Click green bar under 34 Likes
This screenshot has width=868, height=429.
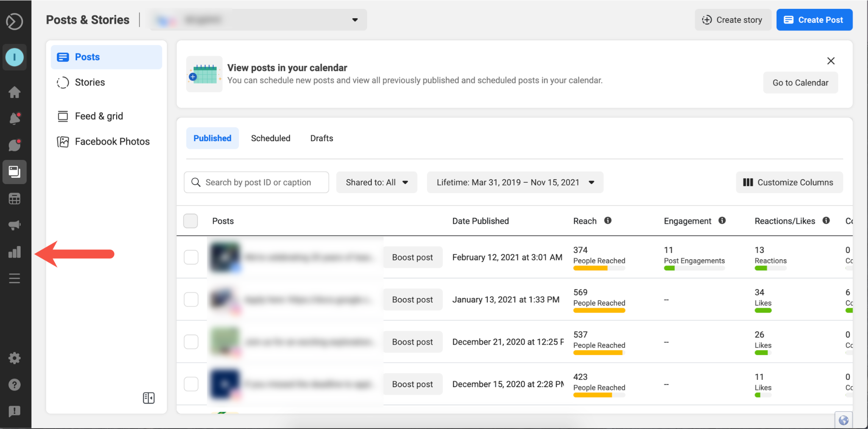click(x=763, y=310)
